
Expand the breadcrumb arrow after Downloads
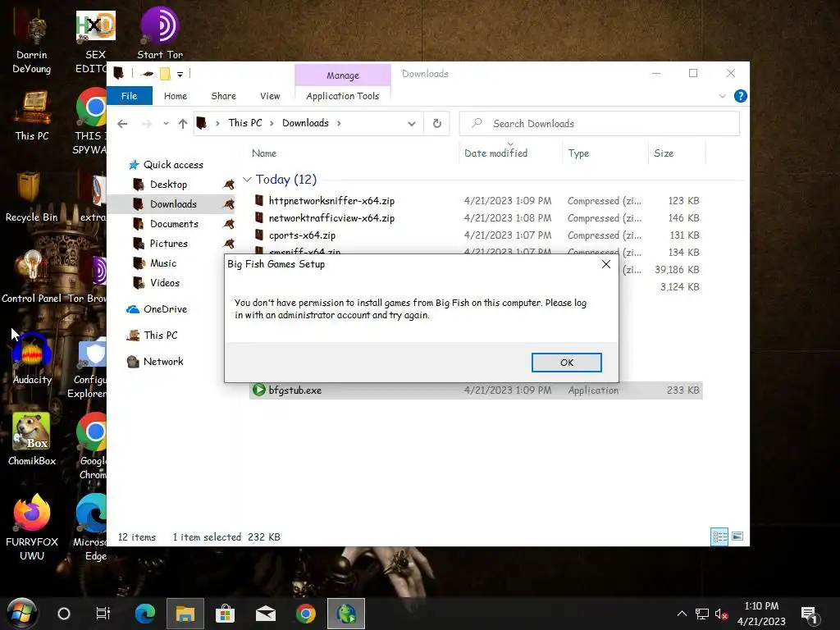[339, 123]
